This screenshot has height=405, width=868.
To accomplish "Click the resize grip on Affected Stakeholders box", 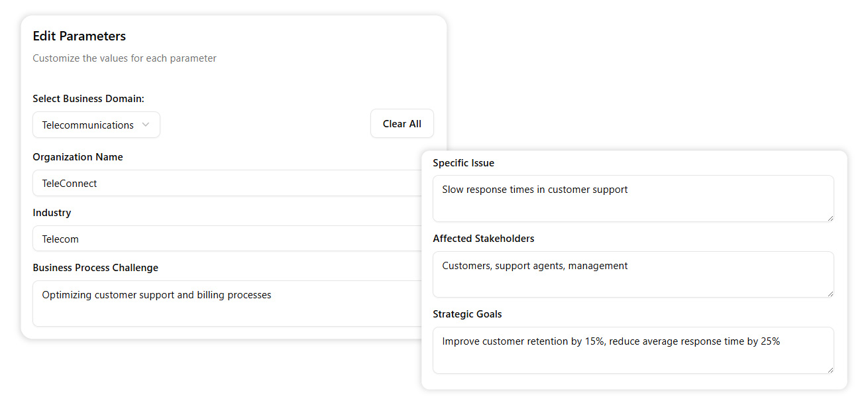I will tap(830, 293).
